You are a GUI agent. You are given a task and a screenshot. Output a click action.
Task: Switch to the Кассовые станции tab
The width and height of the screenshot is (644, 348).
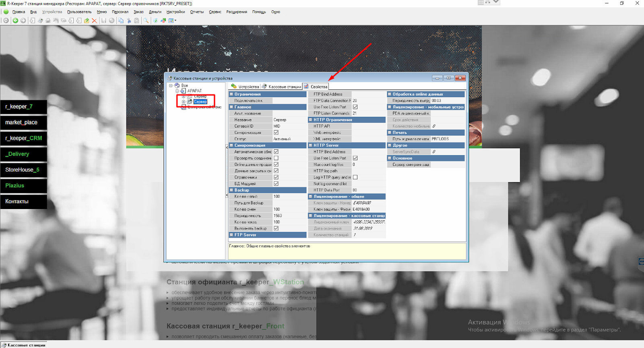click(x=281, y=87)
